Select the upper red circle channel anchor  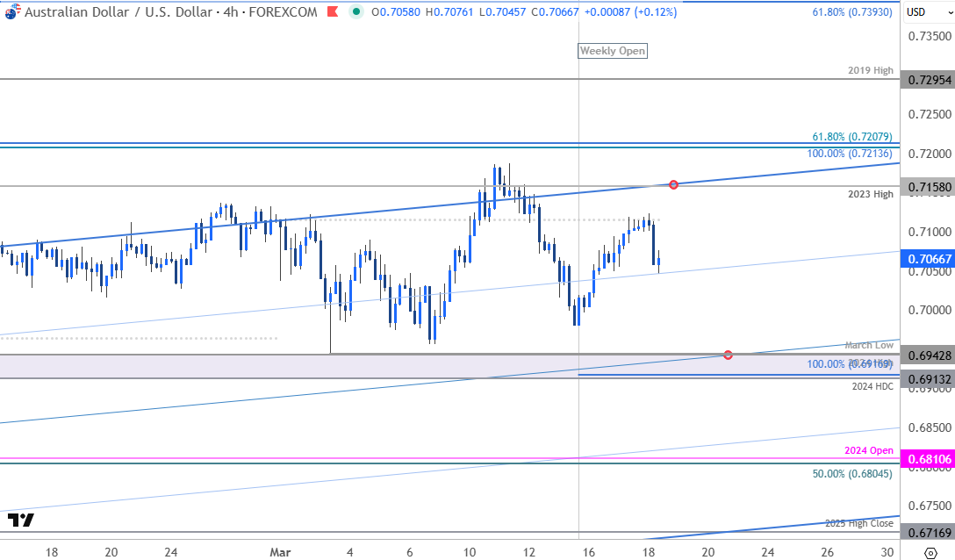673,184
